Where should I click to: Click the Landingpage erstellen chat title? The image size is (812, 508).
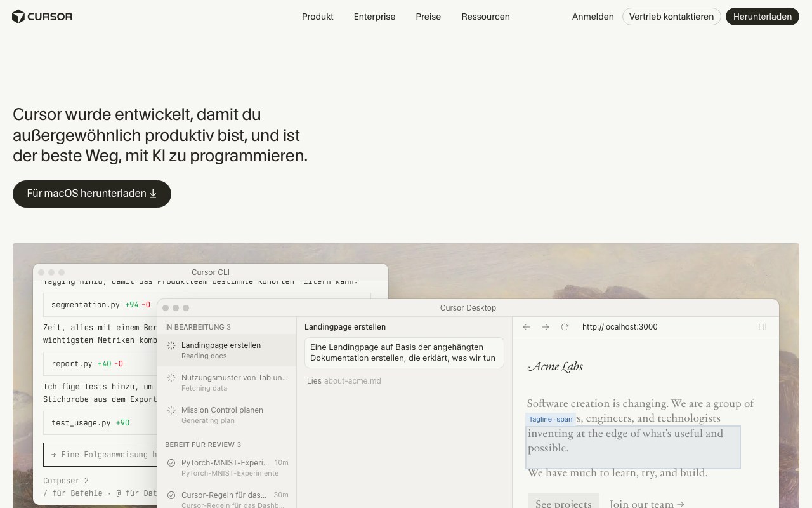coord(345,327)
